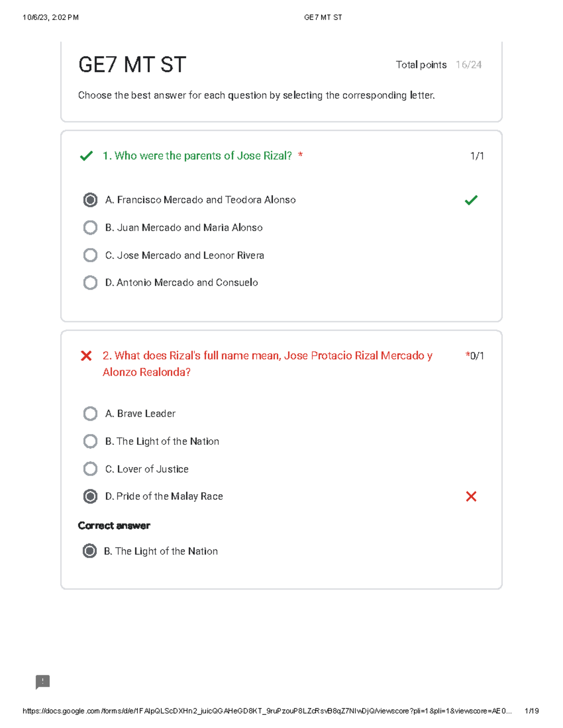The height and width of the screenshot is (728, 563).
Task: Open the docs.google.com forms URL in footer
Action: [x=267, y=711]
